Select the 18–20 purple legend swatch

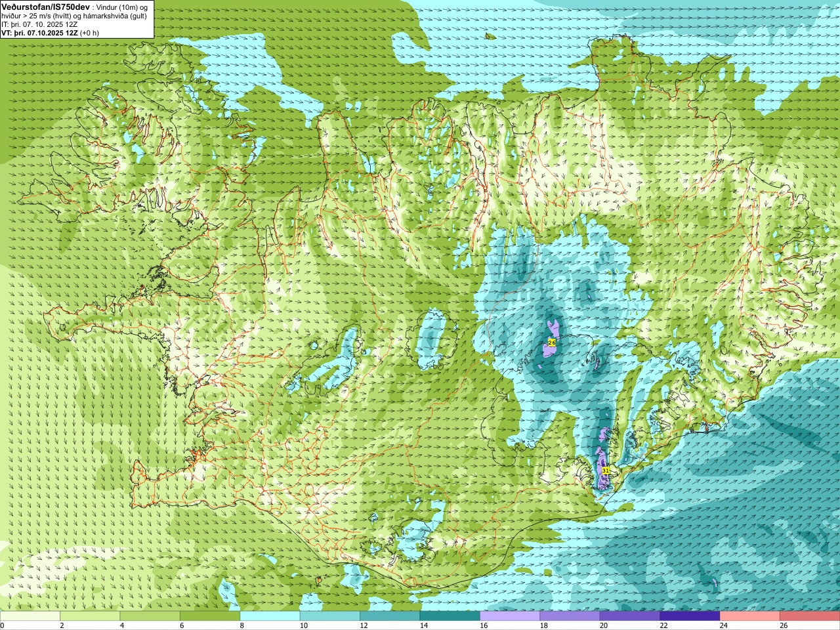click(x=570, y=616)
